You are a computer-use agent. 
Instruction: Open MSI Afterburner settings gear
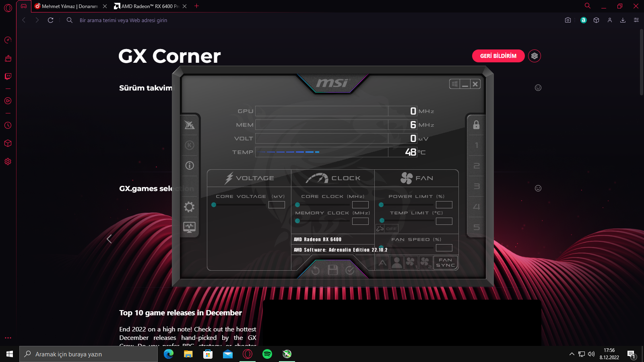click(189, 207)
